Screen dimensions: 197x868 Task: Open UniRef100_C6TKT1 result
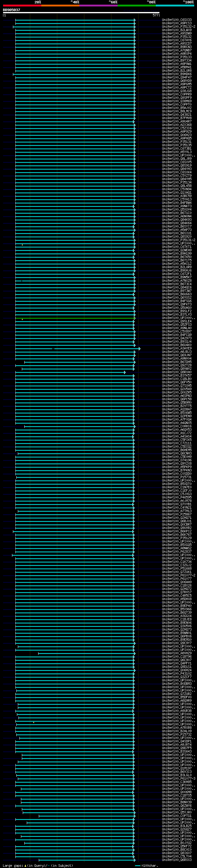coord(177,247)
